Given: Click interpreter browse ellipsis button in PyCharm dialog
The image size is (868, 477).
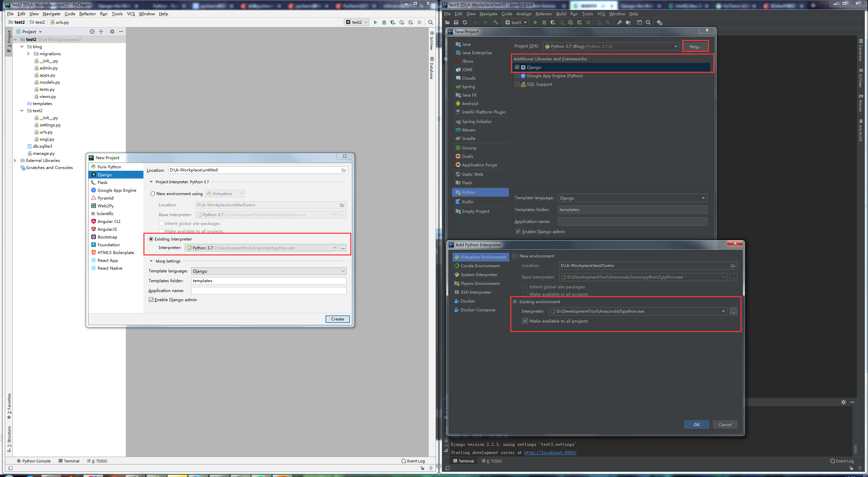Looking at the screenshot, I should [343, 248].
